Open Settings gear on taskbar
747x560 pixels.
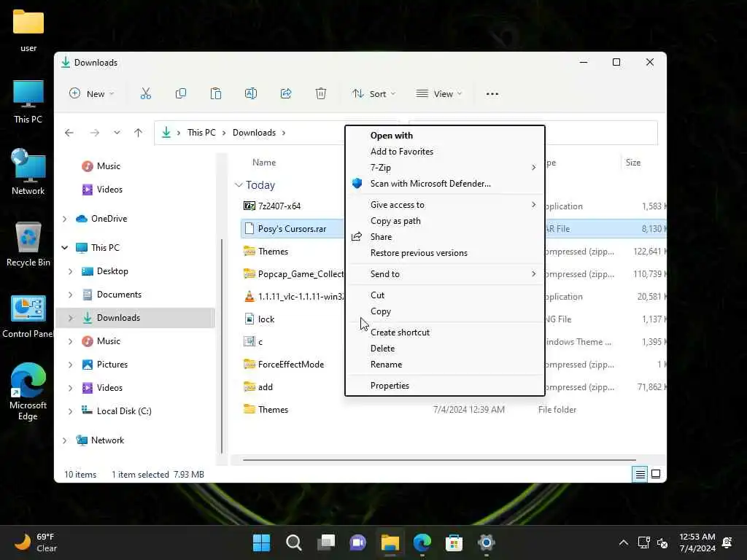486,542
